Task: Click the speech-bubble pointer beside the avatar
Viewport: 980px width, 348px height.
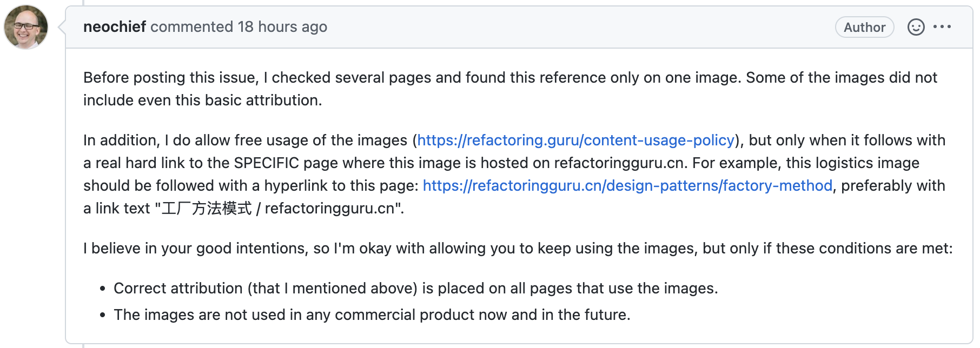Action: pos(61,26)
